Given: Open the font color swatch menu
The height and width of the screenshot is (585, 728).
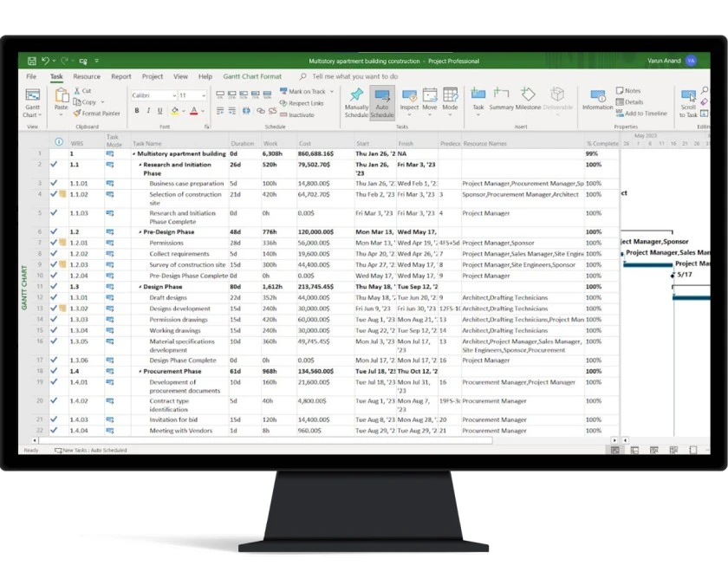Looking at the screenshot, I should click(194, 111).
